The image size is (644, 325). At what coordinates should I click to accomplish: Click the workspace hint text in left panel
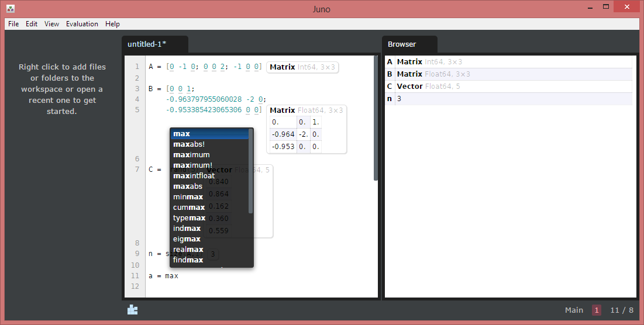(x=62, y=89)
